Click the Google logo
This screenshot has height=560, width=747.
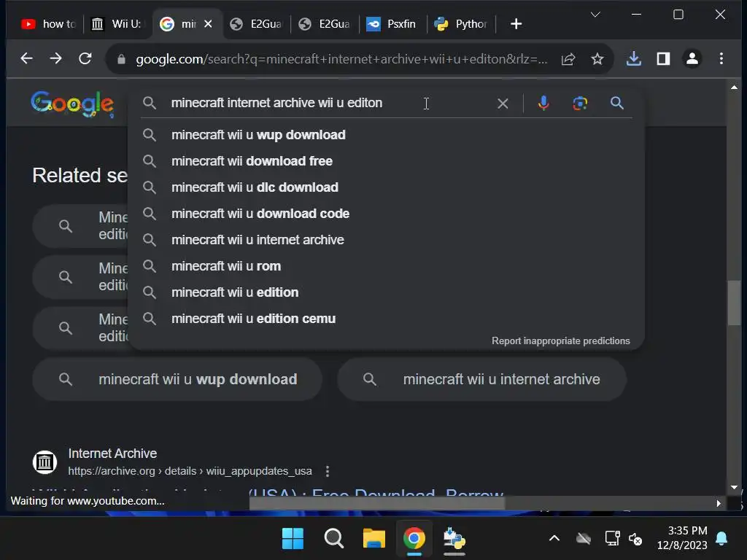72,104
